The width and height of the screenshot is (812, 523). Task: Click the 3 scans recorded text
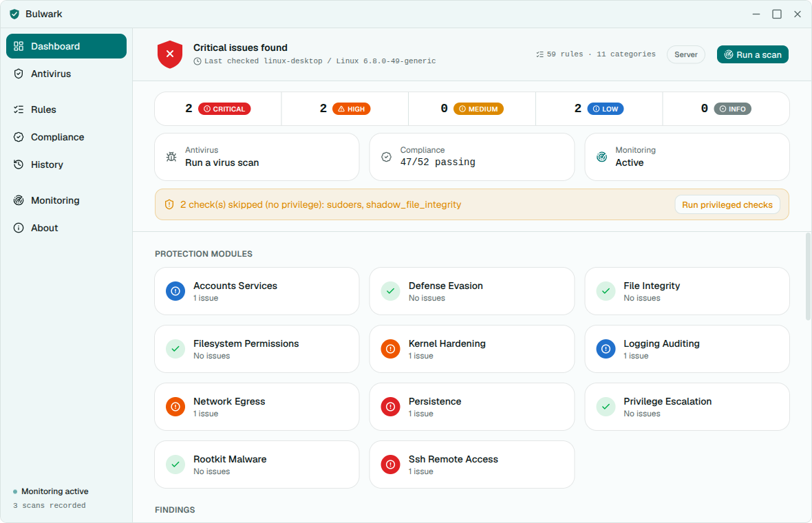click(49, 505)
